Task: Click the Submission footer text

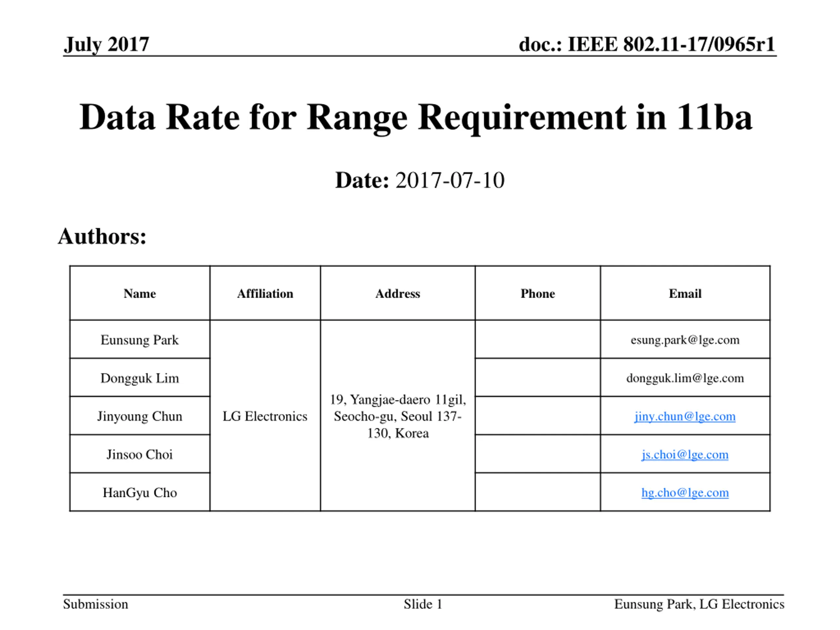Action: point(96,604)
